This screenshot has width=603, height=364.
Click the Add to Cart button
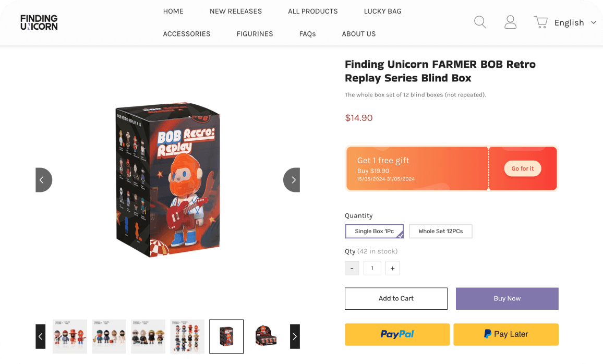point(396,298)
